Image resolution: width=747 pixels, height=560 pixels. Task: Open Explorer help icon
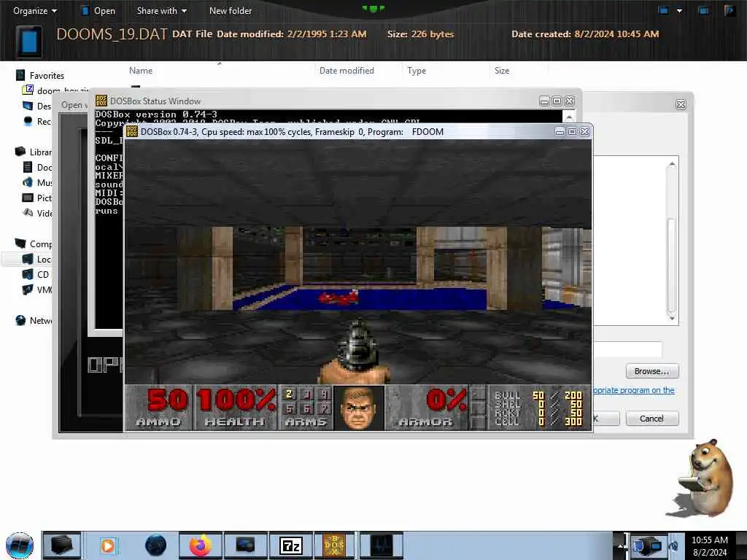(x=729, y=10)
